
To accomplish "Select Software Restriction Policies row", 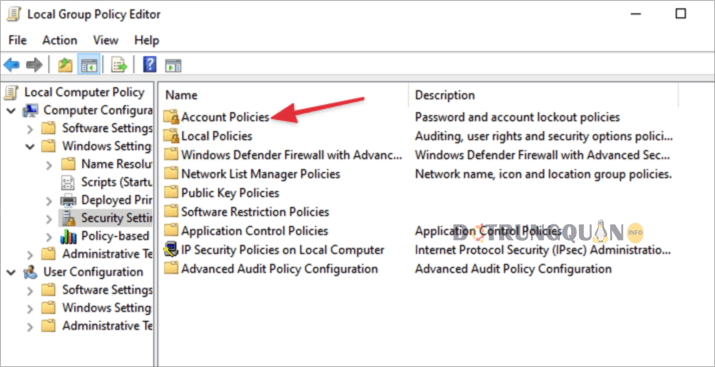I will click(255, 212).
